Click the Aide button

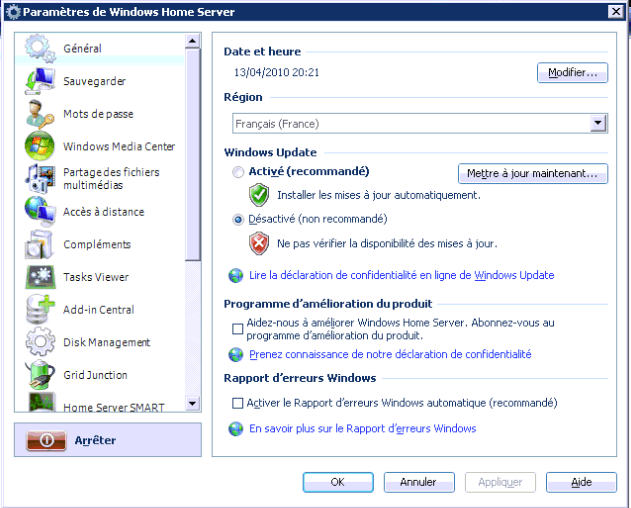tap(581, 482)
